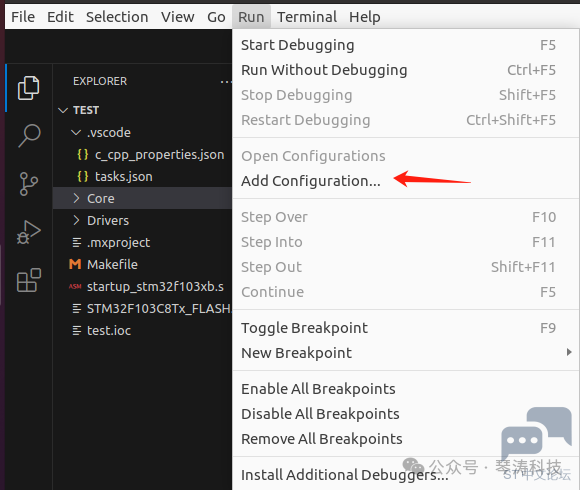Open the New Breakpoint submenu arrow
This screenshot has height=490, width=580.
click(569, 352)
